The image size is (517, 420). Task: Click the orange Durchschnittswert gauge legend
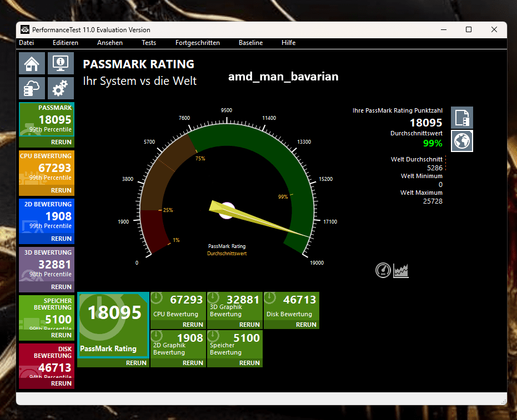pyautogui.click(x=227, y=254)
